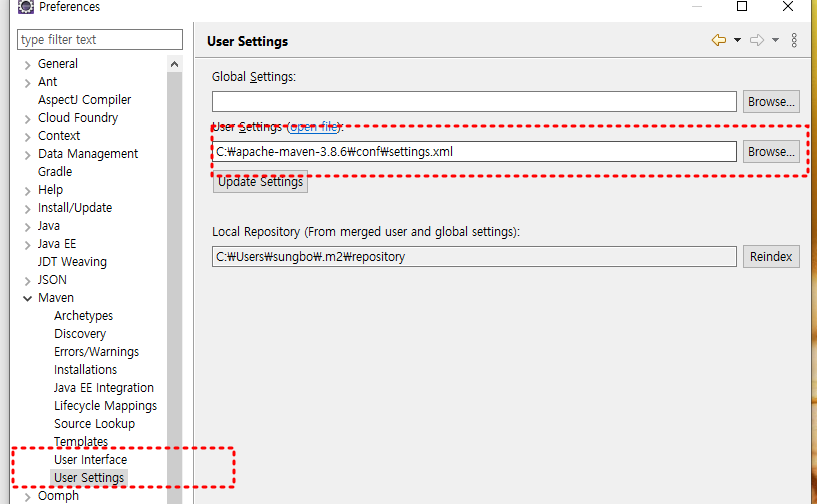Expand the Install/Update node
Image resolution: width=817 pixels, height=504 pixels.
click(28, 210)
